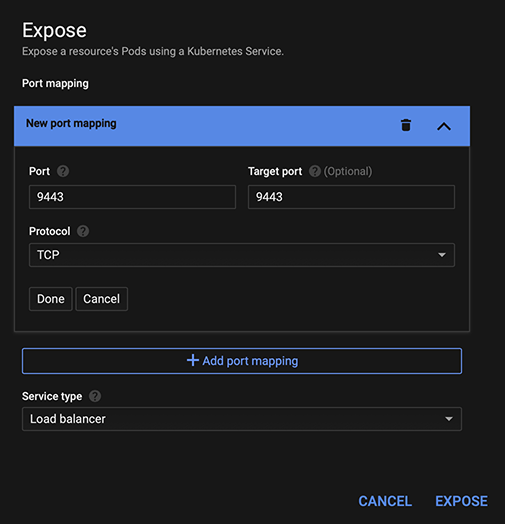505x524 pixels.
Task: Show help for the Target port field
Action: [x=314, y=171]
